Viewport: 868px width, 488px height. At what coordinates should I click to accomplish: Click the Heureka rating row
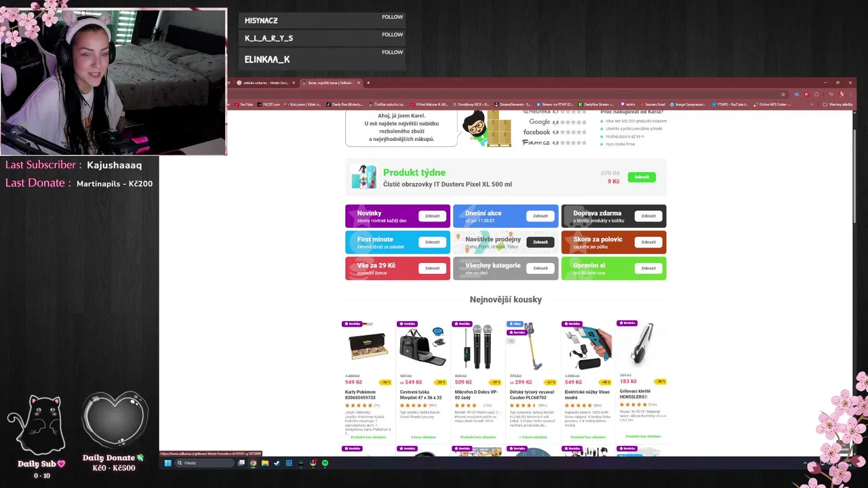pyautogui.click(x=555, y=111)
